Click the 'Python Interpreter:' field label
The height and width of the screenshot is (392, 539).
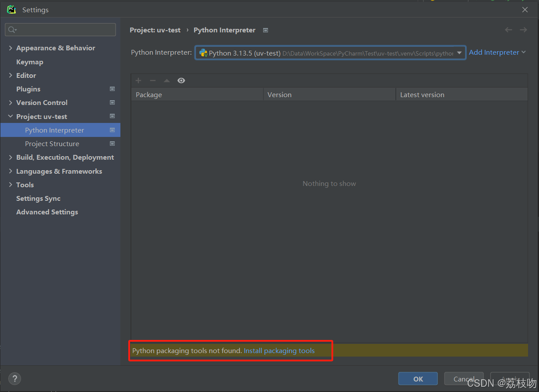pyautogui.click(x=161, y=52)
